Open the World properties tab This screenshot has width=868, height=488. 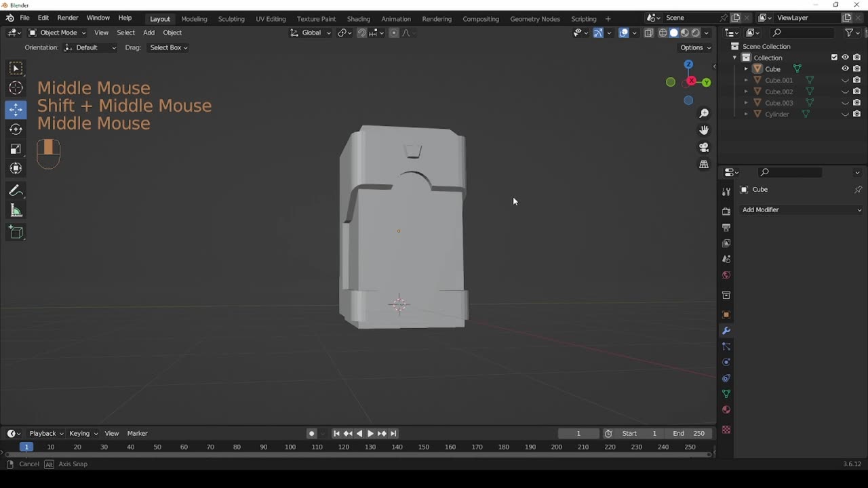[x=726, y=274]
